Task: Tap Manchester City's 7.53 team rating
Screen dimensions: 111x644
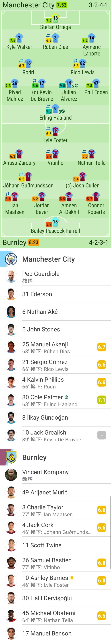Action: [62, 5]
